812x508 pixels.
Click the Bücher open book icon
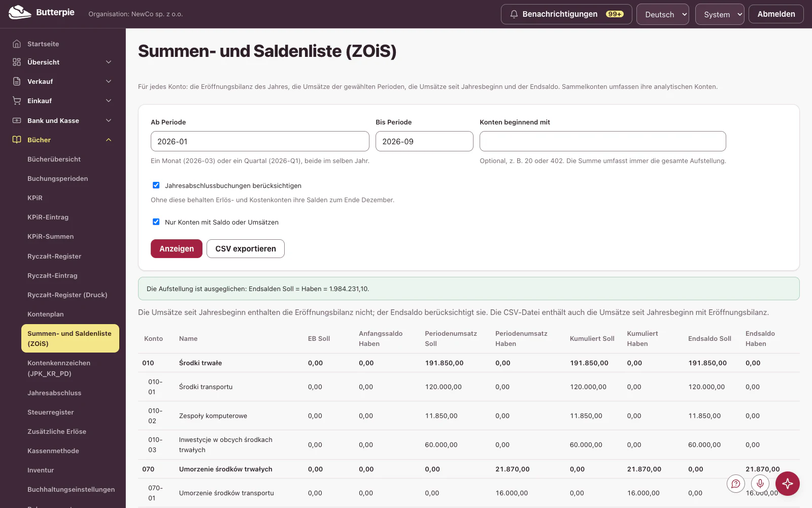click(x=17, y=140)
